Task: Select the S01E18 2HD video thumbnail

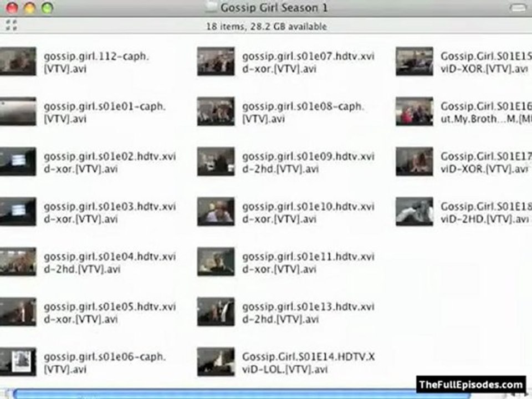Action: click(x=415, y=212)
